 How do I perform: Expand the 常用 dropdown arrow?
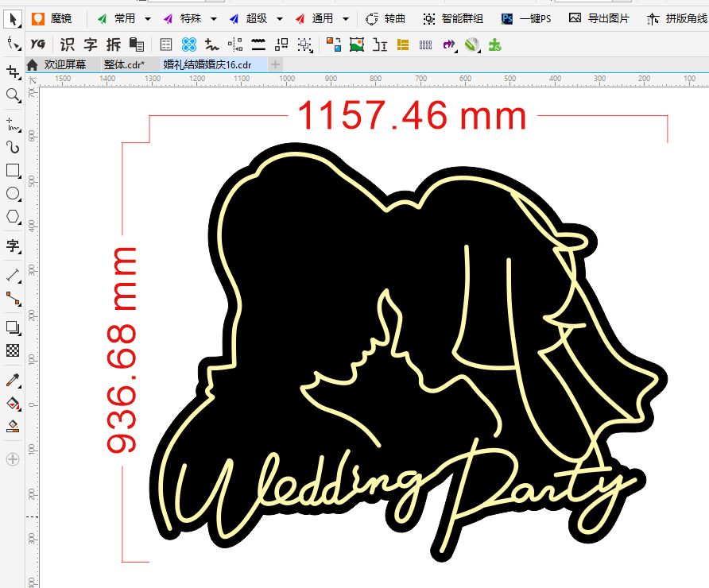148,18
